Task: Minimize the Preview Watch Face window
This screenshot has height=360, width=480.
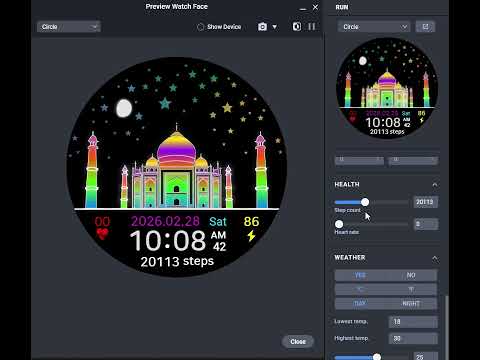Action: coord(303,8)
